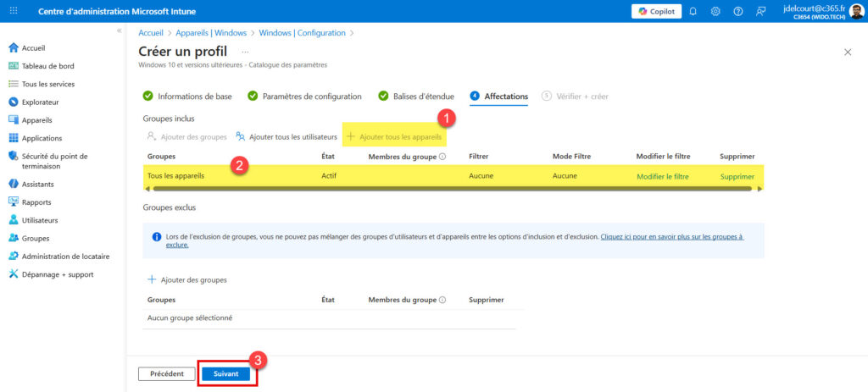Switch to Paramètres de configuration step
Image resolution: width=868 pixels, height=392 pixels.
click(x=312, y=97)
